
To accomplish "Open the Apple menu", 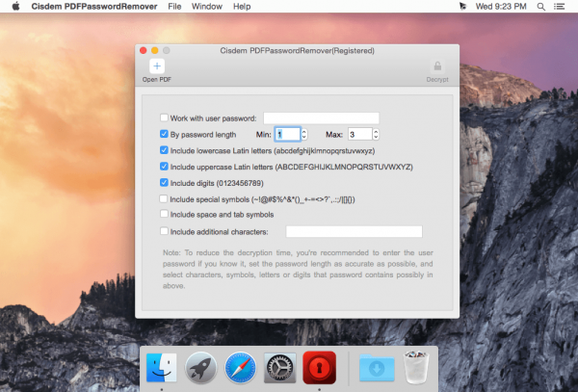I will tap(15, 7).
